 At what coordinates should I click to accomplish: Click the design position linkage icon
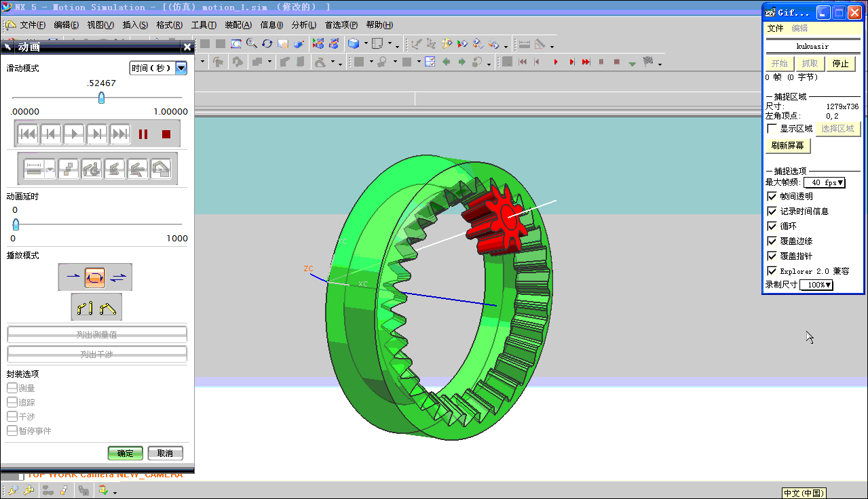tap(85, 308)
